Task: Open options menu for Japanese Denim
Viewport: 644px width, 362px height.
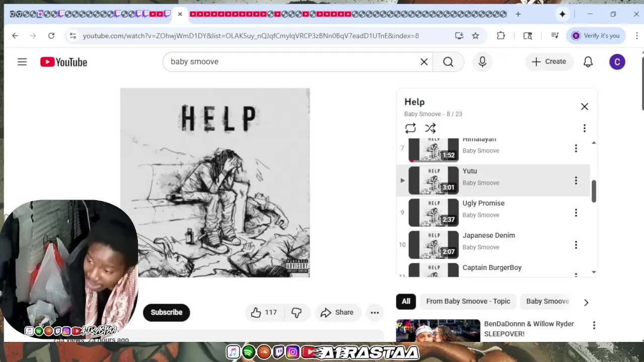Action: click(x=576, y=245)
